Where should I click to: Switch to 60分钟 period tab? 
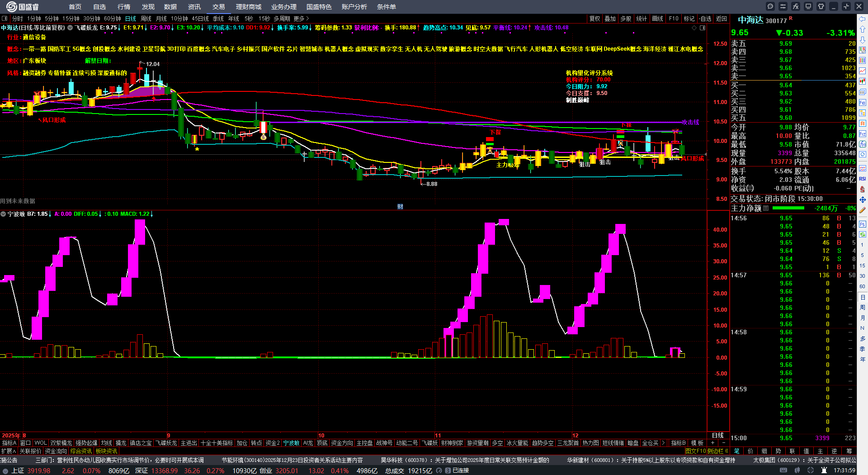113,19
